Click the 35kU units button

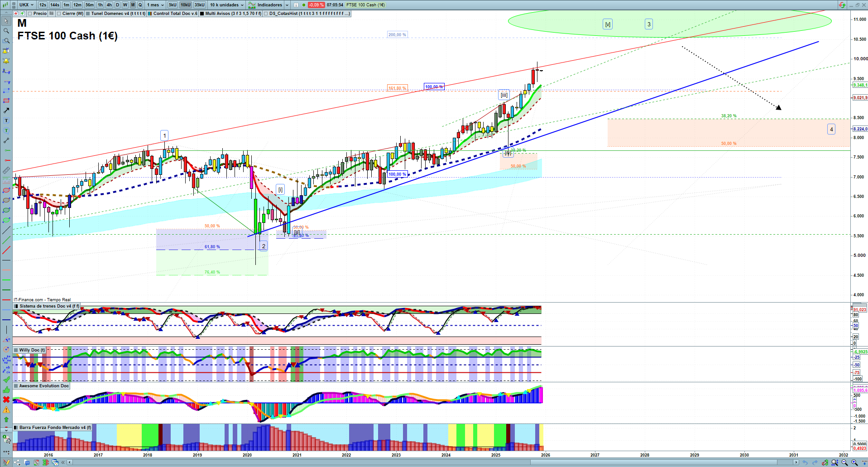click(x=199, y=5)
